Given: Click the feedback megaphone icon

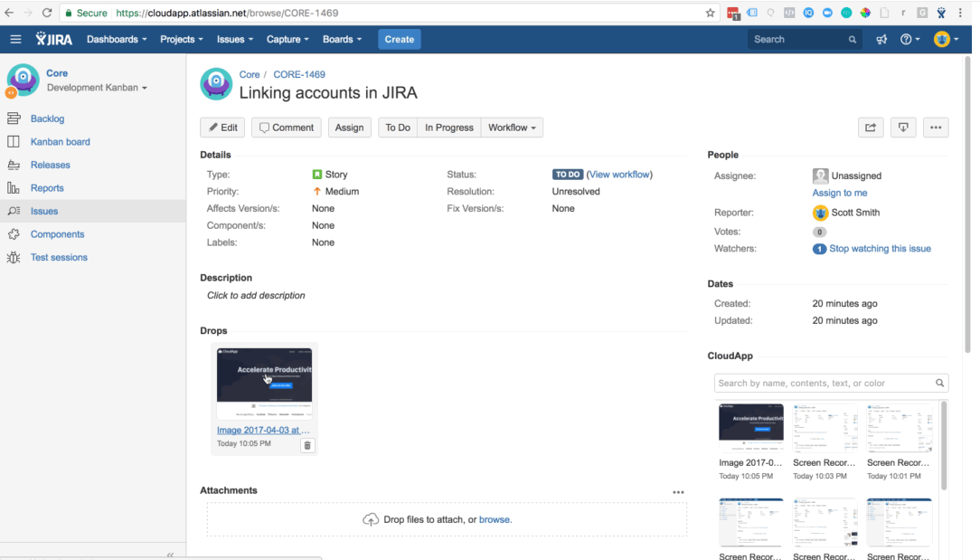Looking at the screenshot, I should pyautogui.click(x=881, y=40).
